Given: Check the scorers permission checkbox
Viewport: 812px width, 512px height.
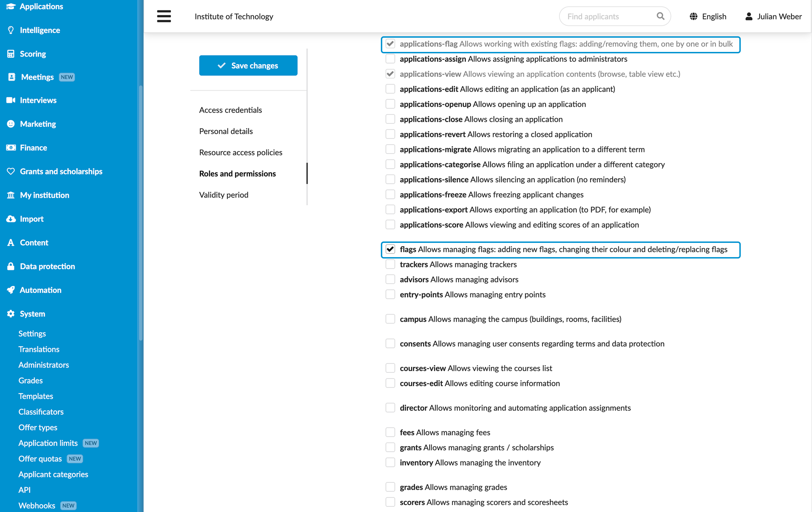Looking at the screenshot, I should pyautogui.click(x=390, y=502).
